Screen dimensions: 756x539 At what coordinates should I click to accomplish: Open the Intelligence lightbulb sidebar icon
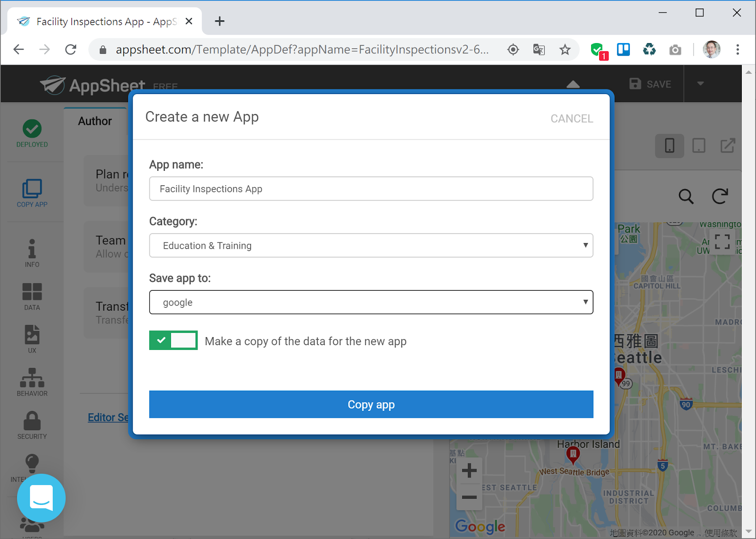32,464
